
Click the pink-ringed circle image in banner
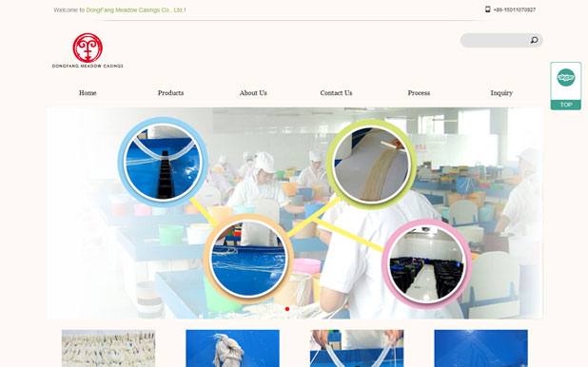pyautogui.click(x=427, y=264)
